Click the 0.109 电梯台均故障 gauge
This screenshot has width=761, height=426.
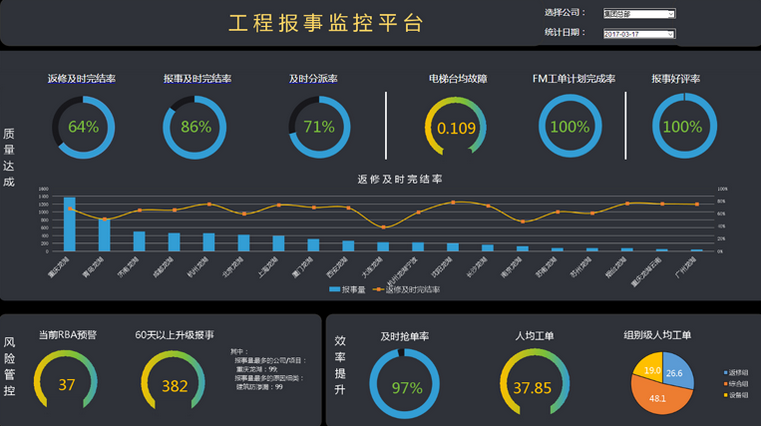(455, 127)
